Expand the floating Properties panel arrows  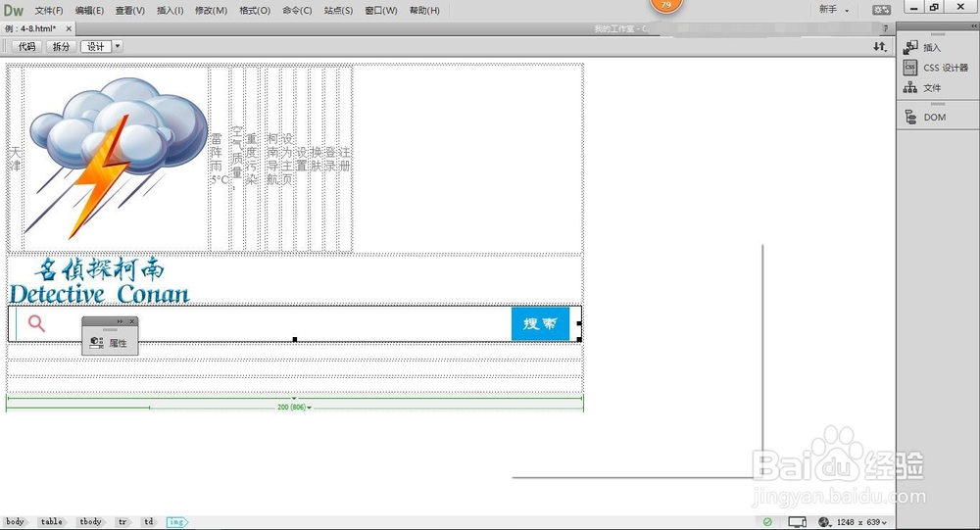120,321
